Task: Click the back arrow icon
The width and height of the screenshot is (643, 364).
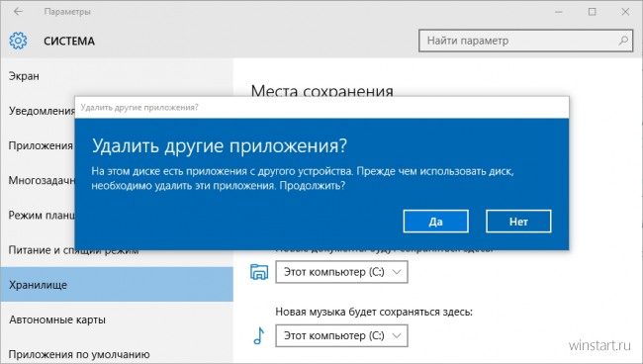Action: point(18,12)
